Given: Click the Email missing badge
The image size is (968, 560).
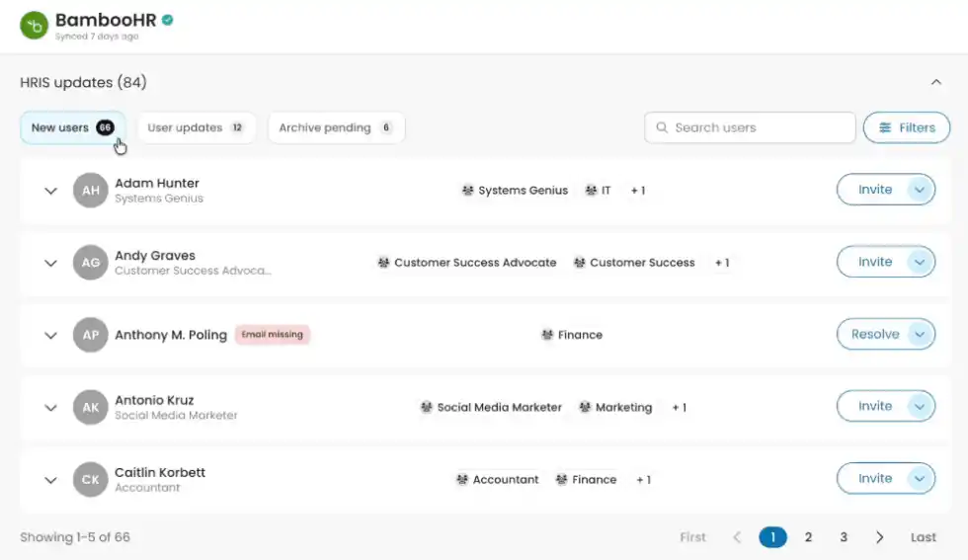Looking at the screenshot, I should pyautogui.click(x=273, y=334).
